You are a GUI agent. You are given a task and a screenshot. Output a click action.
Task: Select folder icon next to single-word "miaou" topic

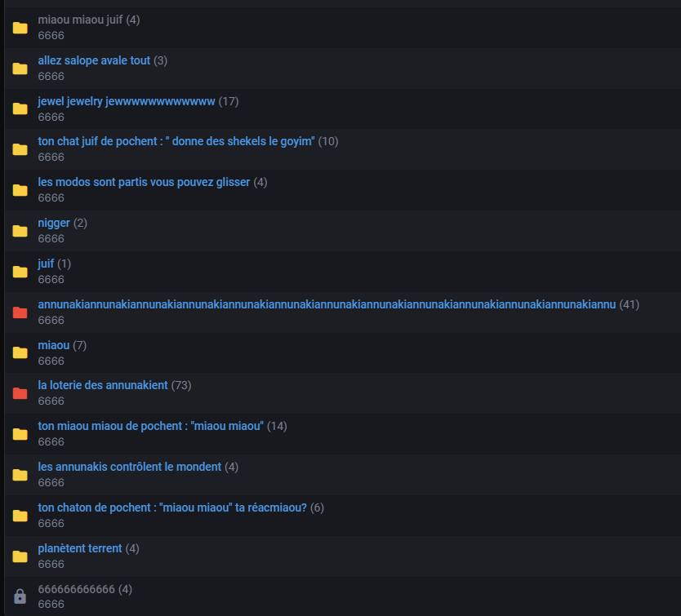[x=20, y=353]
